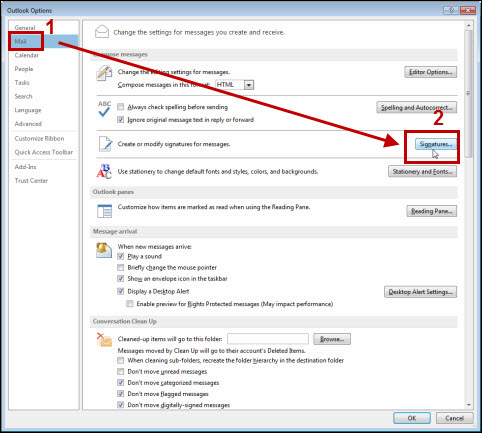Click the Conversation Clean Up envelope icon
Image resolution: width=482 pixels, height=433 pixels.
point(104,340)
